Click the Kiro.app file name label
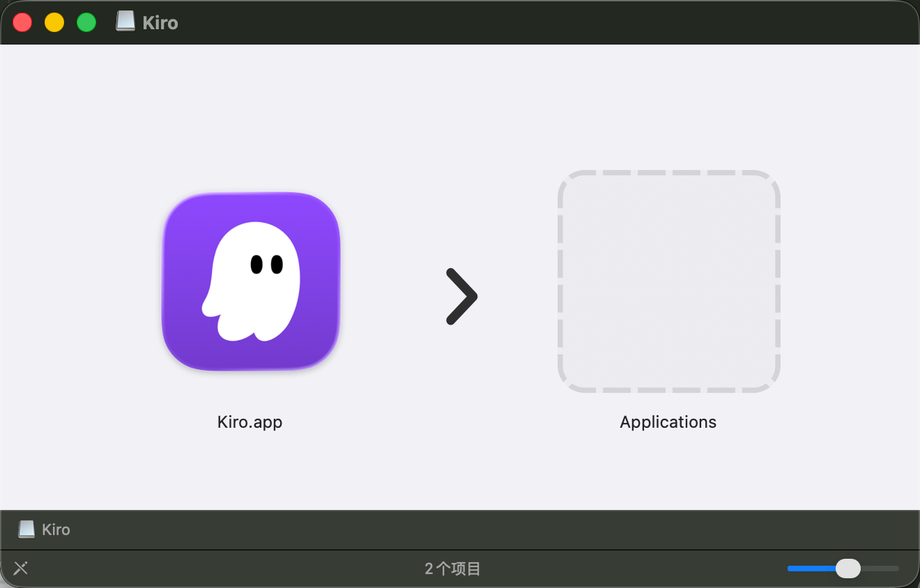 250,422
